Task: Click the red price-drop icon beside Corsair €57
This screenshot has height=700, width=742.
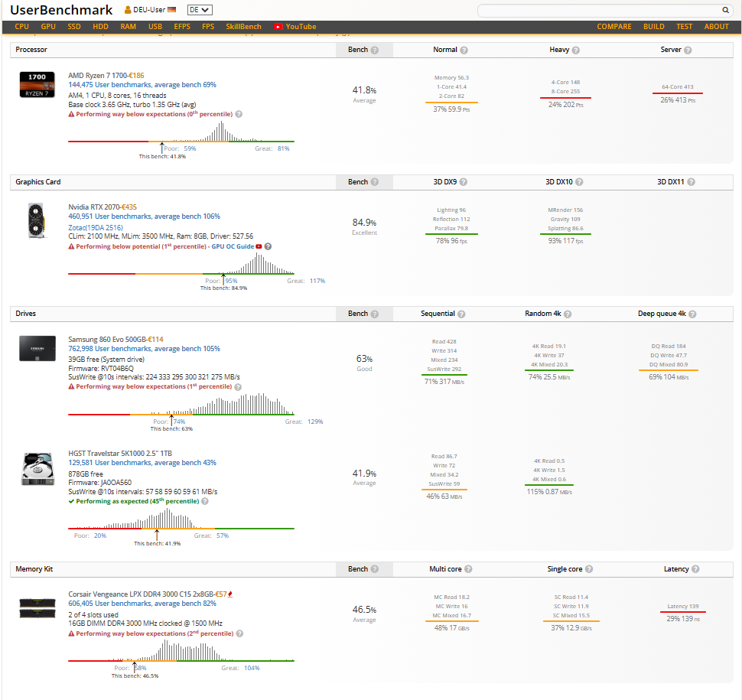Action: tap(230, 594)
